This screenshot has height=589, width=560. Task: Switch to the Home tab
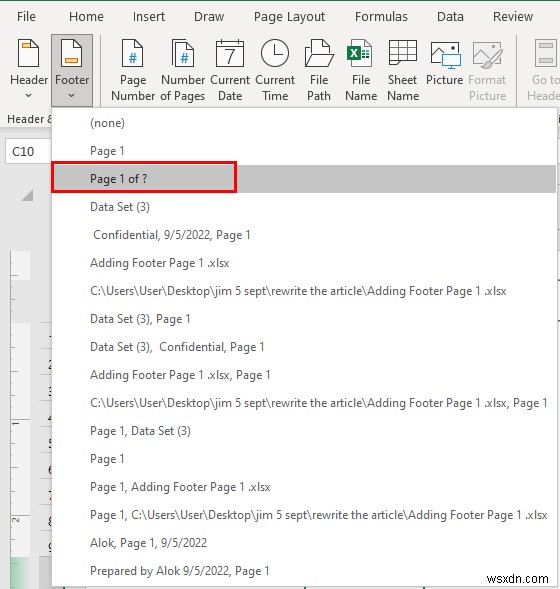click(86, 17)
